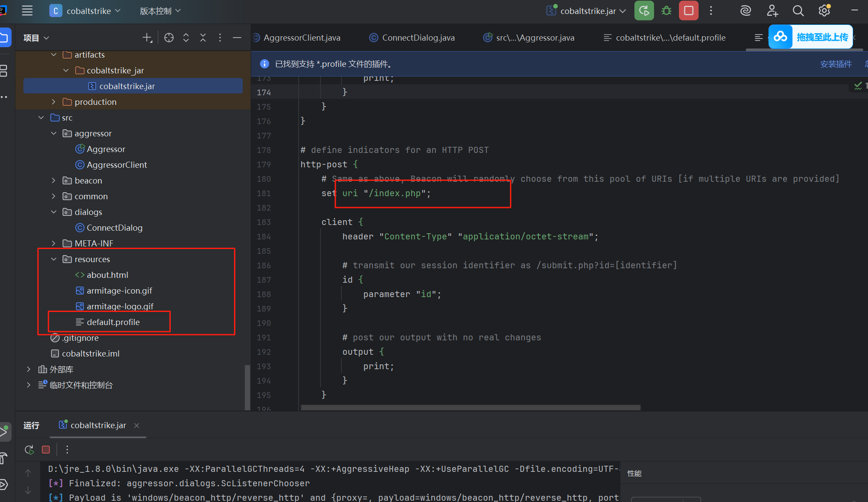This screenshot has width=868, height=502.
Task: Open Run tool window from left sidebar
Action: pos(4,432)
